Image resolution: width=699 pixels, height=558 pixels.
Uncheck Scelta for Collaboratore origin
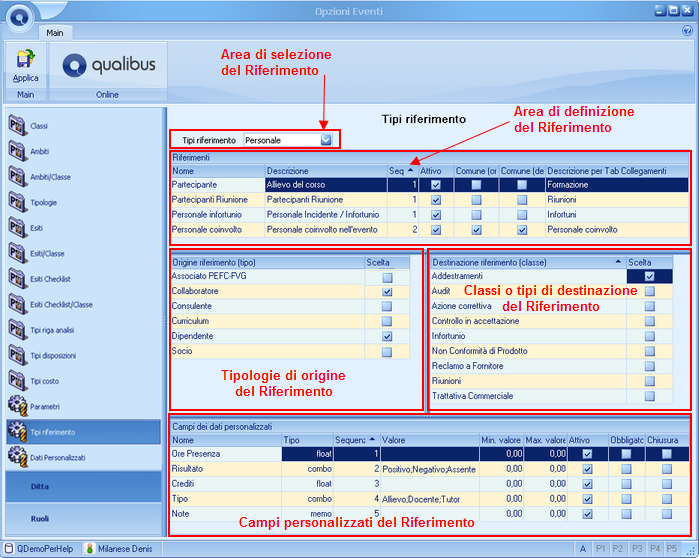coord(387,292)
